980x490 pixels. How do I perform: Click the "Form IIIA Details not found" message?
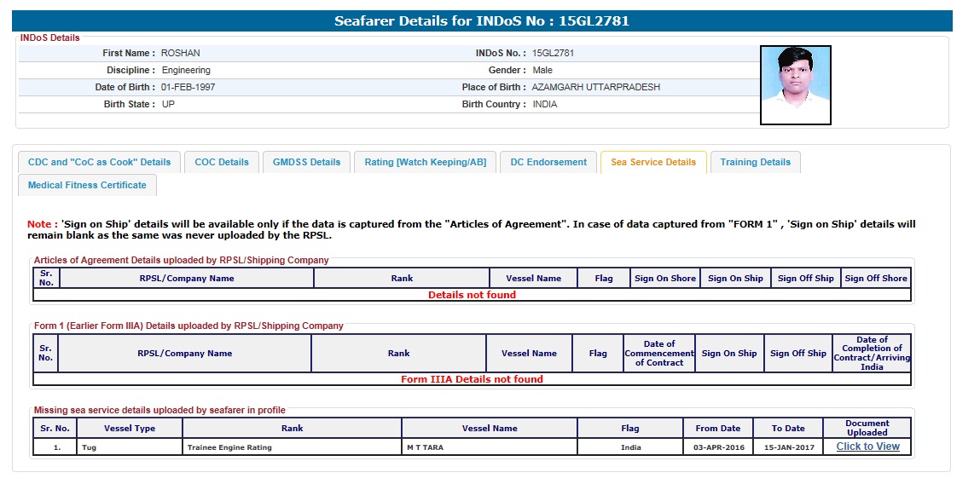point(472,379)
